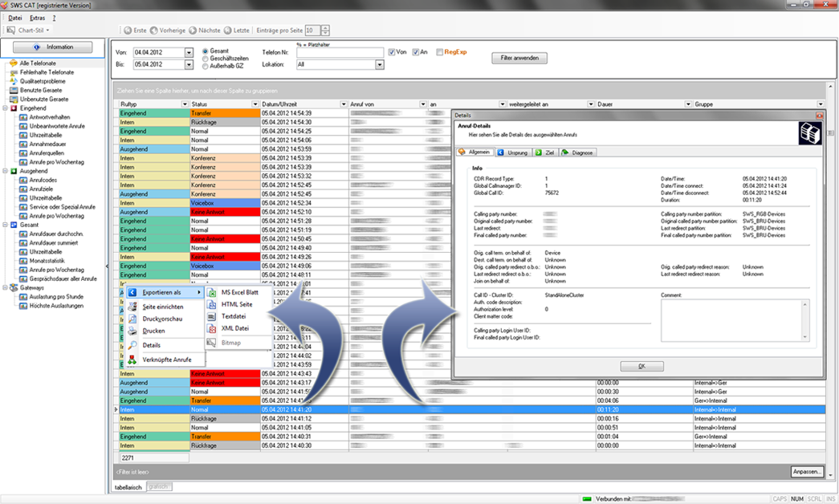
Task: Go to previous page with Vorherige
Action: (x=168, y=30)
